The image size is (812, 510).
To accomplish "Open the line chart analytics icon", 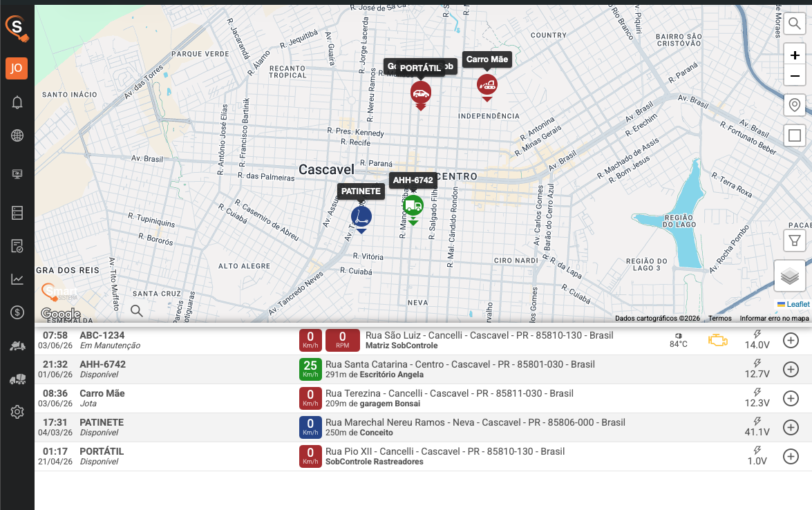I will click(17, 280).
